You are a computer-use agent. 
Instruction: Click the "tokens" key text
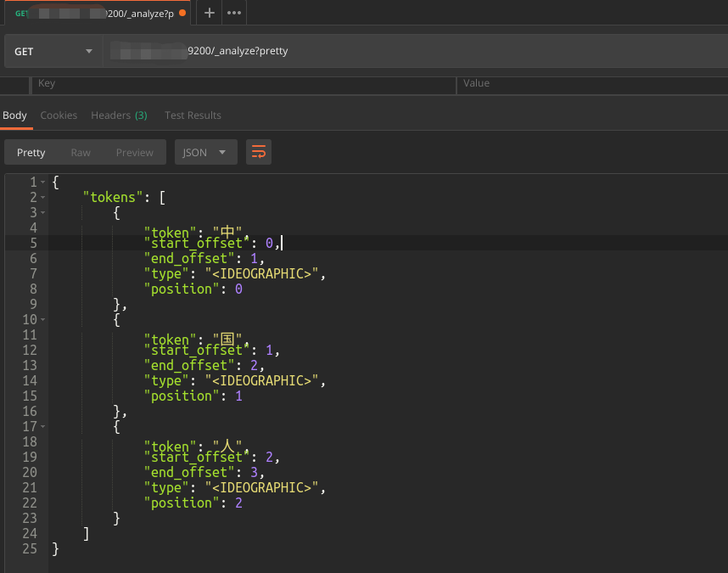pos(113,197)
